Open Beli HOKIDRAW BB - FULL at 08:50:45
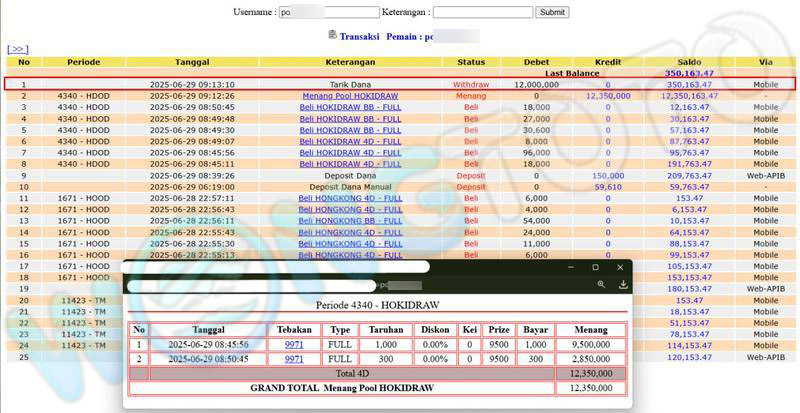The height and width of the screenshot is (413, 800). 350,107
